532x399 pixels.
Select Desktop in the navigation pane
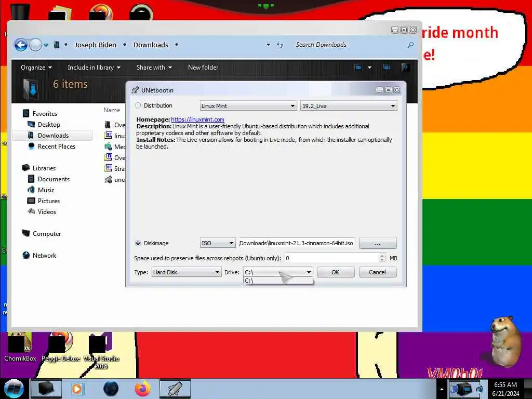(x=49, y=125)
